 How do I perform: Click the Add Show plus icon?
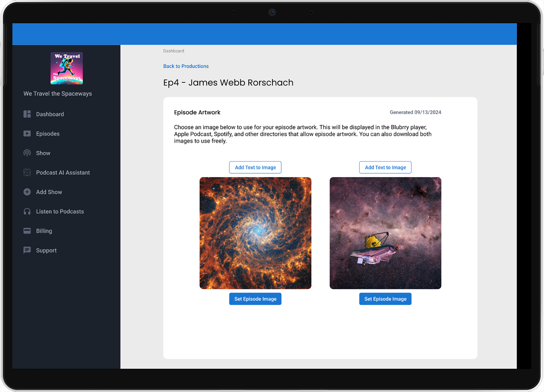tap(27, 192)
